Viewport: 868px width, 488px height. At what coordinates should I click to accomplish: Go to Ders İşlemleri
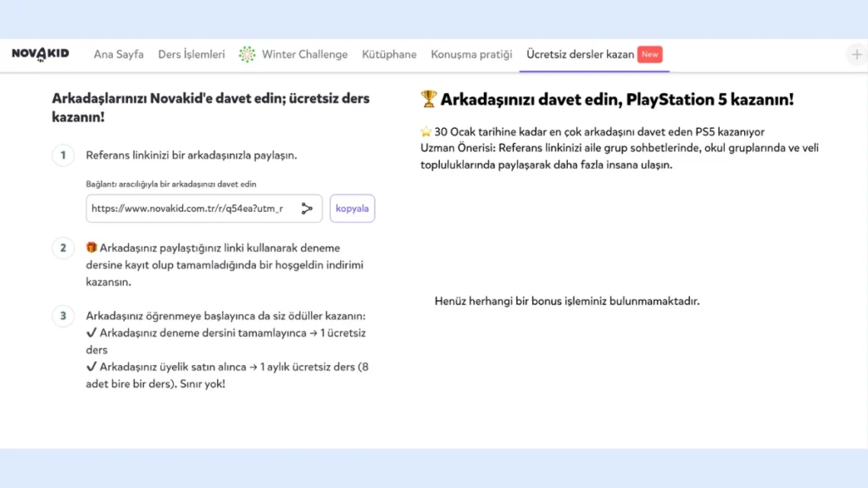(x=192, y=54)
